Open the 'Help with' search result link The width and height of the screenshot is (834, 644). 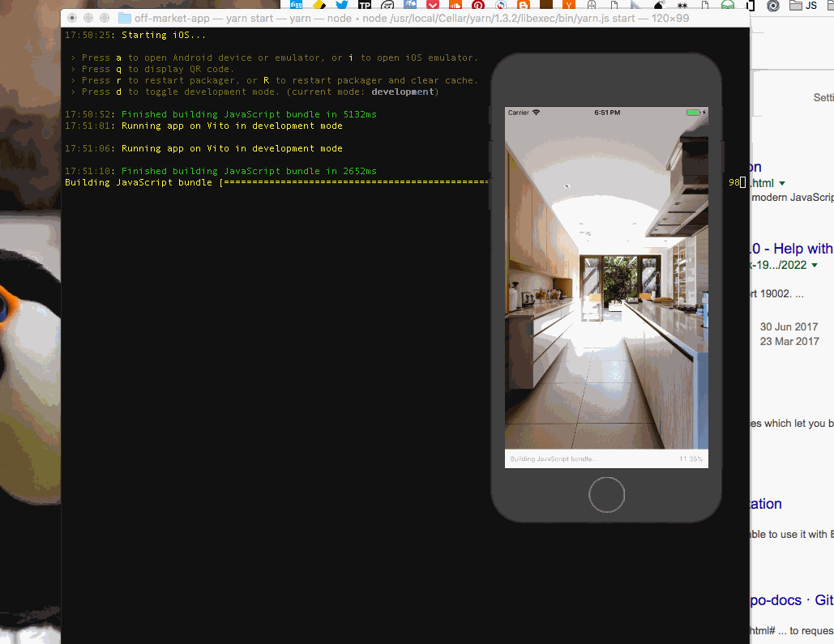791,249
